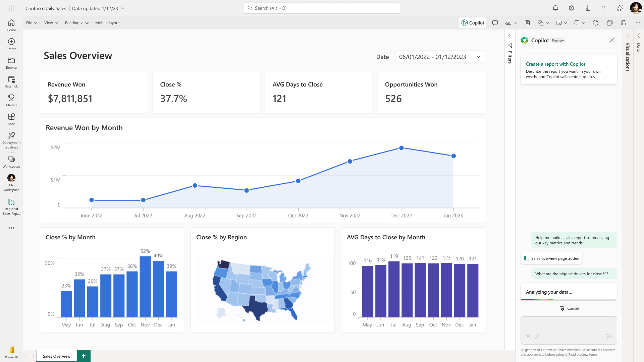Toggle Reading view mode

click(76, 22)
